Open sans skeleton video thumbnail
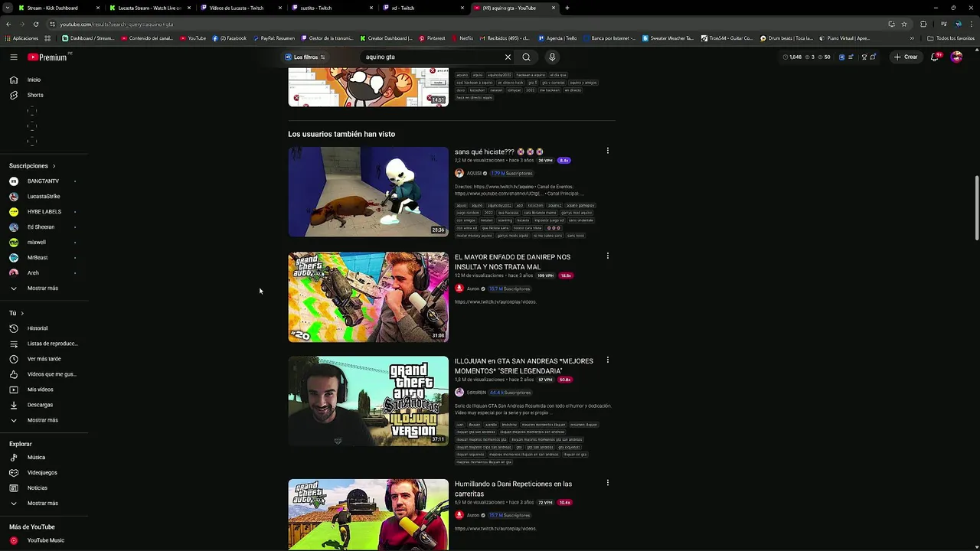The width and height of the screenshot is (980, 551). (368, 192)
